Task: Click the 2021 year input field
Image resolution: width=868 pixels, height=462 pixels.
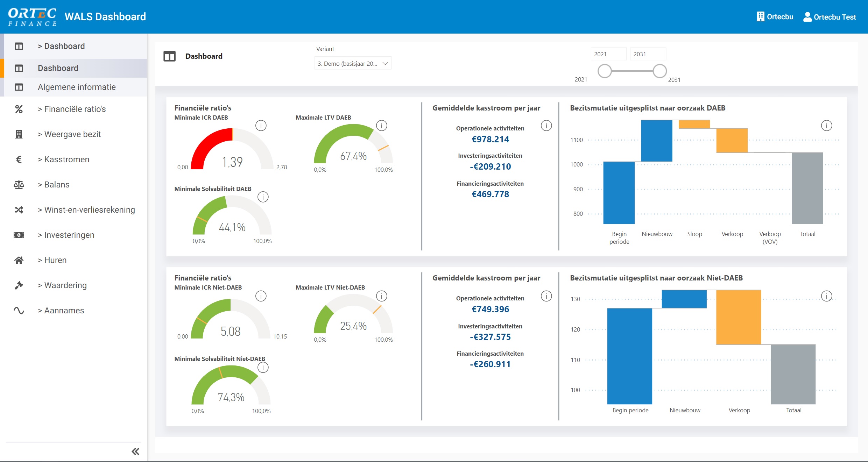Action: (x=609, y=54)
